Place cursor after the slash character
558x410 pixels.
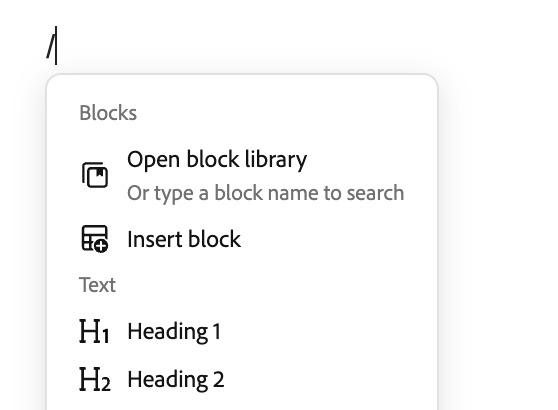click(x=56, y=46)
